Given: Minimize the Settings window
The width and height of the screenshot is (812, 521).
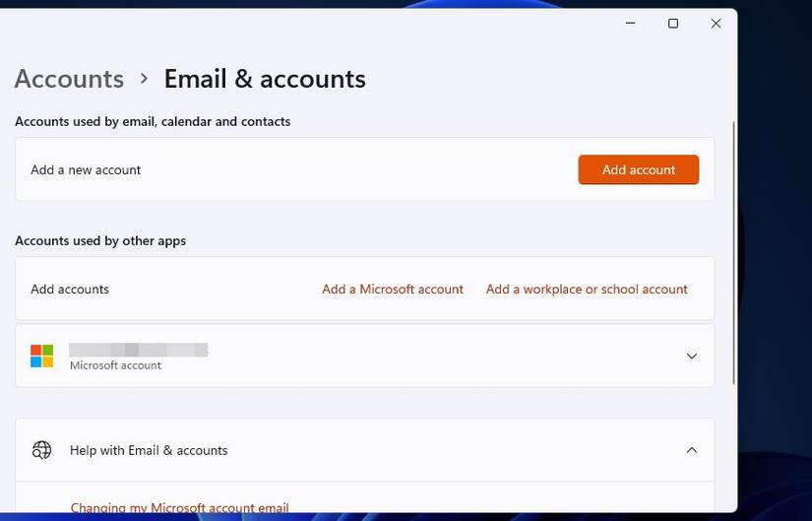Looking at the screenshot, I should click(630, 24).
